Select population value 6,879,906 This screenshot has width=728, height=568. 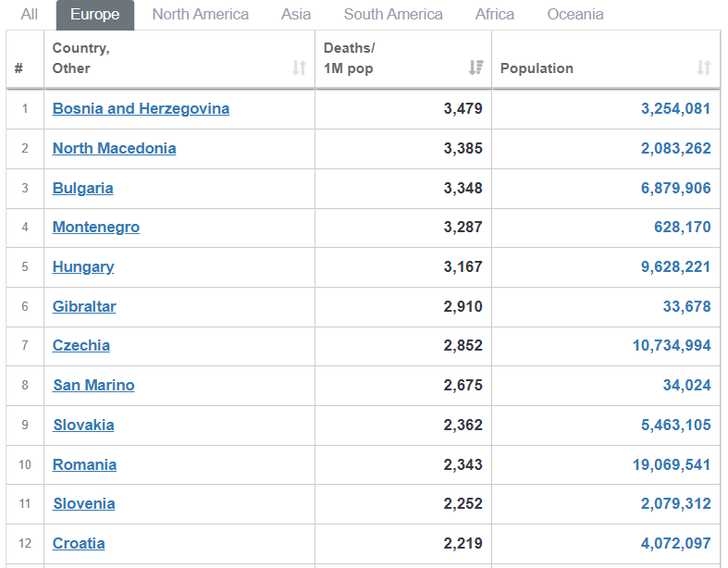pos(676,189)
